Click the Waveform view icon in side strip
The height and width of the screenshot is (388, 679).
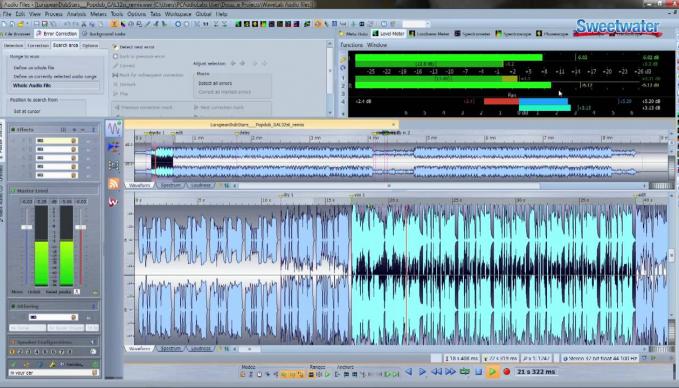coord(114,129)
